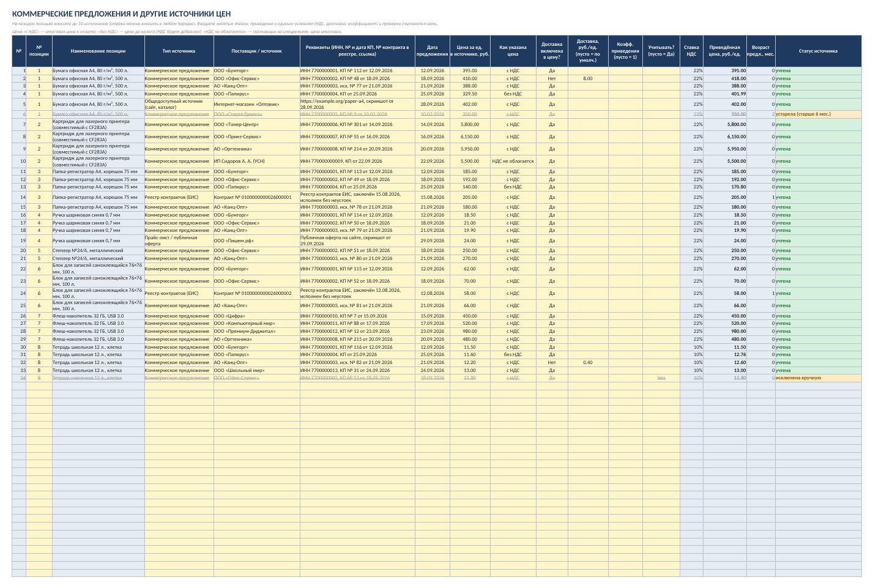Viewport: 873px width, 588px height.
Task: Select the requisites cell «ИНН 7700000010, КП № 7 от 15.09.2026»
Action: point(357,316)
